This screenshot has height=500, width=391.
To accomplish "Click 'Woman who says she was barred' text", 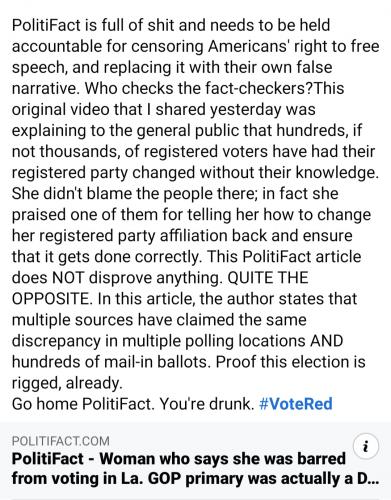I will pos(223,459).
